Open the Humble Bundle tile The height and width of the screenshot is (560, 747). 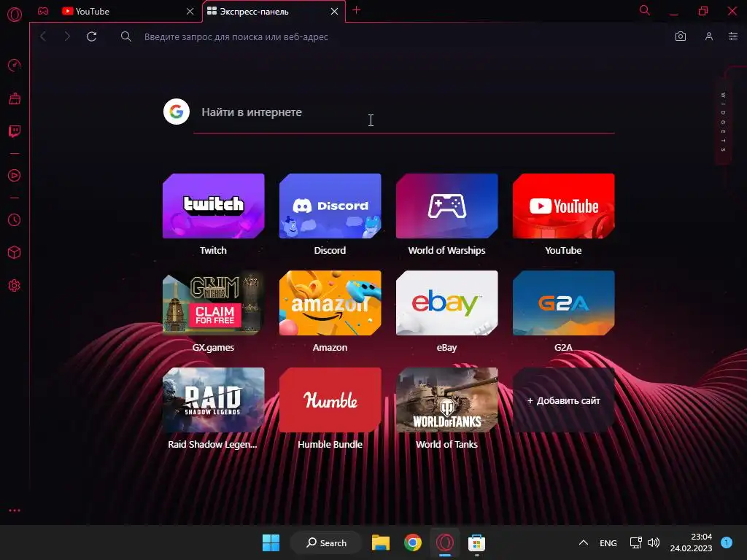330,400
